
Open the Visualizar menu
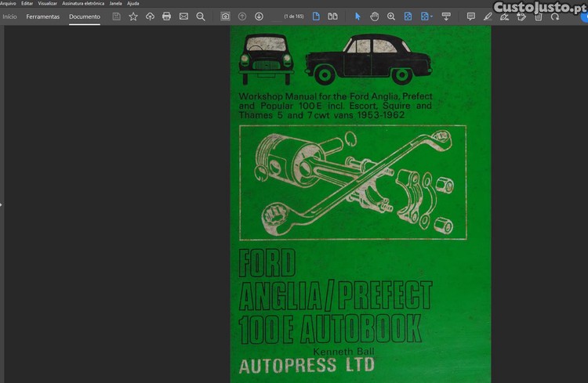click(47, 3)
